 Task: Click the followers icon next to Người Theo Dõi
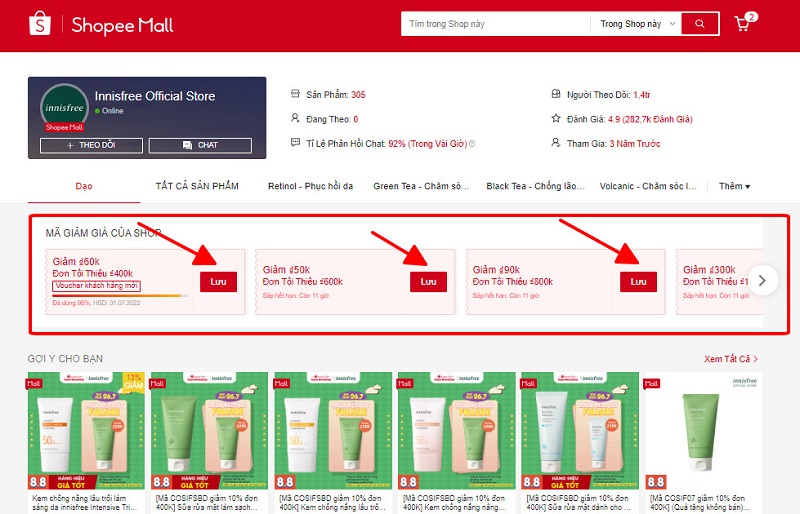click(x=557, y=95)
